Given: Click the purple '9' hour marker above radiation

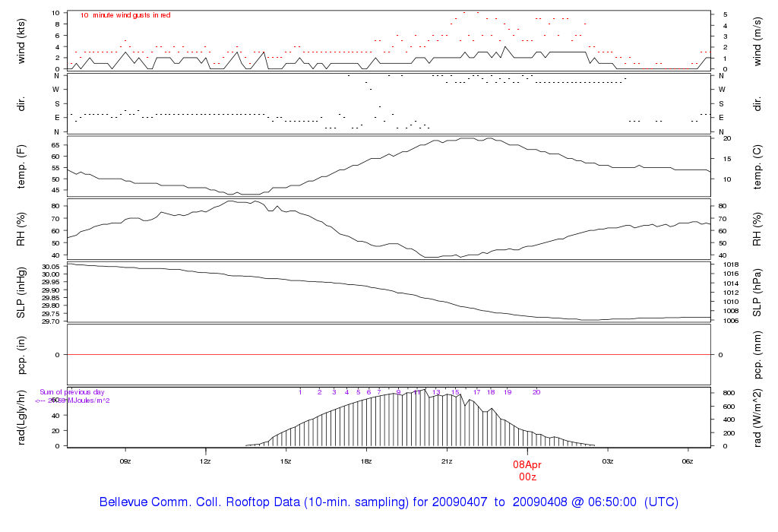Looking at the screenshot, I should pyautogui.click(x=398, y=392).
